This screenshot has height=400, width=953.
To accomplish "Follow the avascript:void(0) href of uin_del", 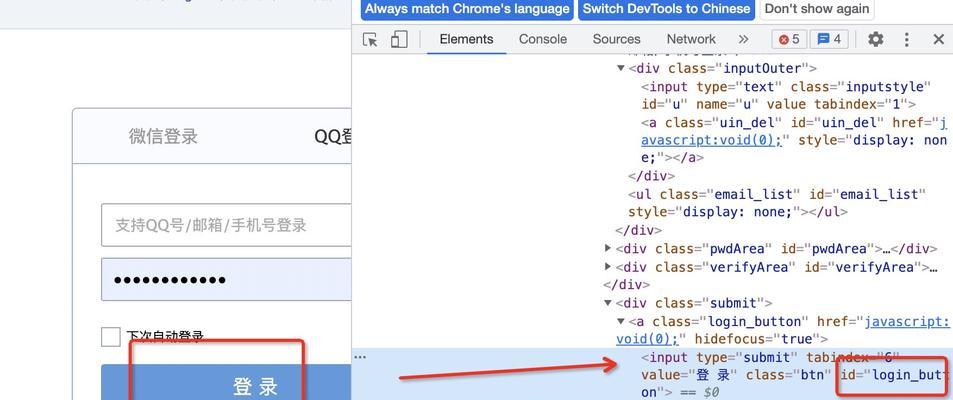I will [x=711, y=140].
